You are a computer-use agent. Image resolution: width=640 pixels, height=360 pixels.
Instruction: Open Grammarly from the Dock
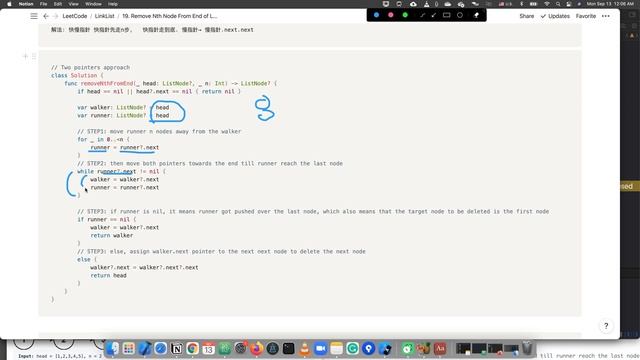[353, 349]
